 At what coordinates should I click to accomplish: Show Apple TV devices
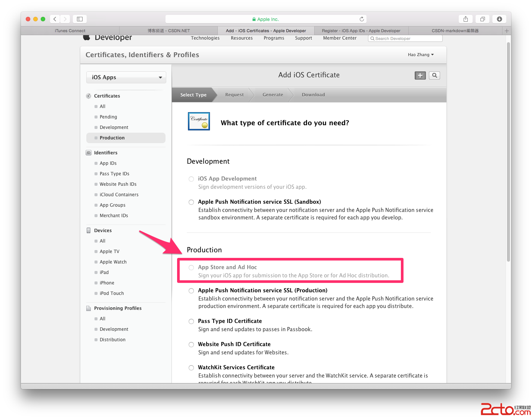coord(109,252)
